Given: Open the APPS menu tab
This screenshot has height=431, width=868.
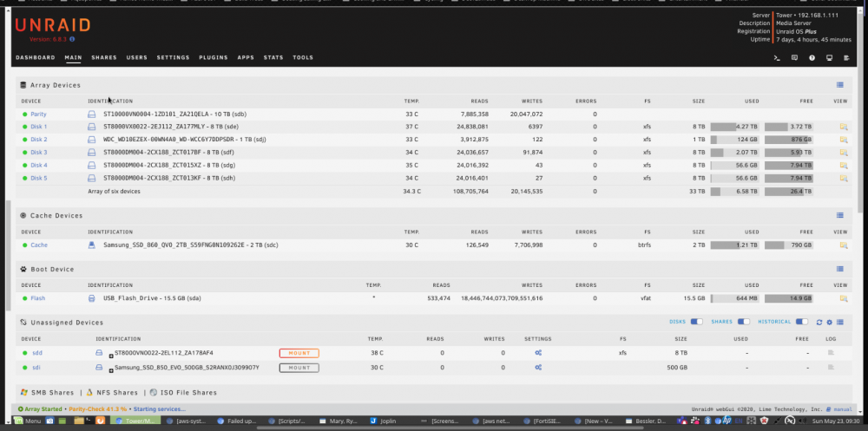Looking at the screenshot, I should coord(246,57).
